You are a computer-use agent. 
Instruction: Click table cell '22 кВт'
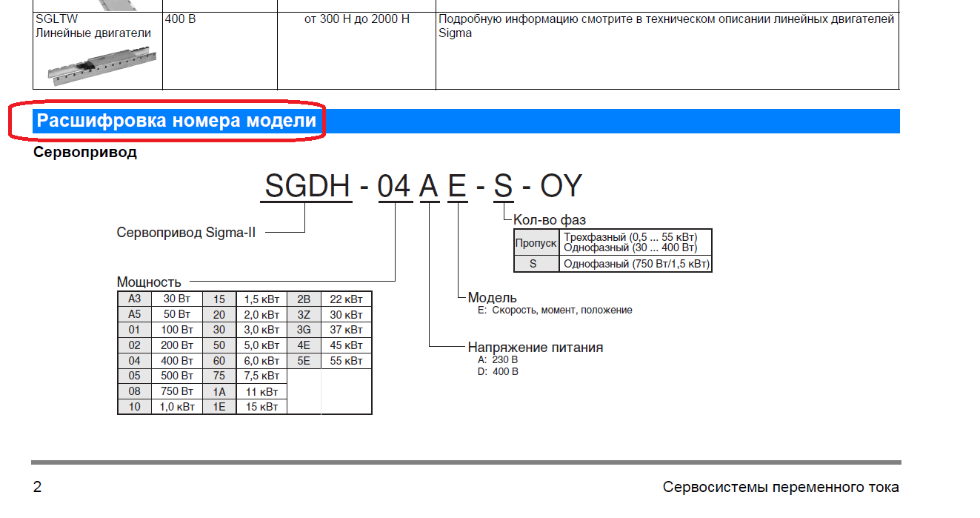pyautogui.click(x=347, y=299)
